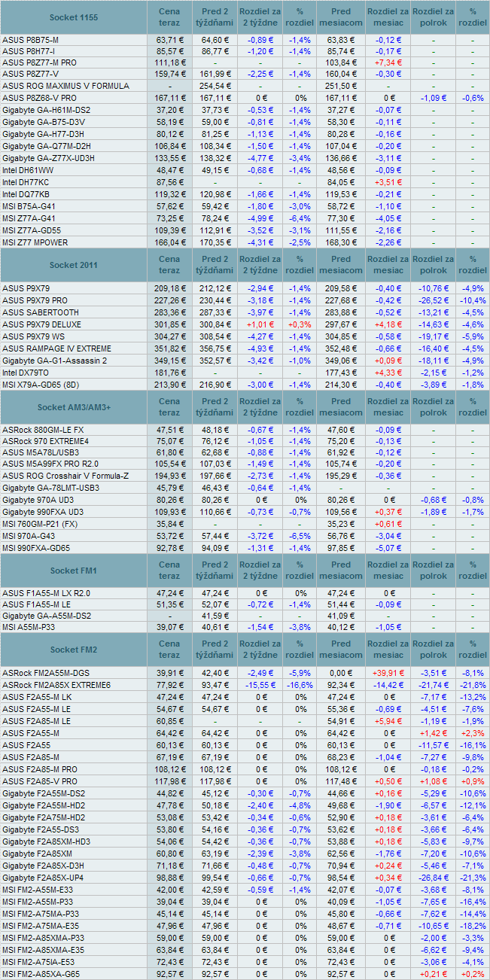The width and height of the screenshot is (490, 980).
Task: Click ASUS F1A55-M LX R2.0 product name
Action: click(x=46, y=593)
